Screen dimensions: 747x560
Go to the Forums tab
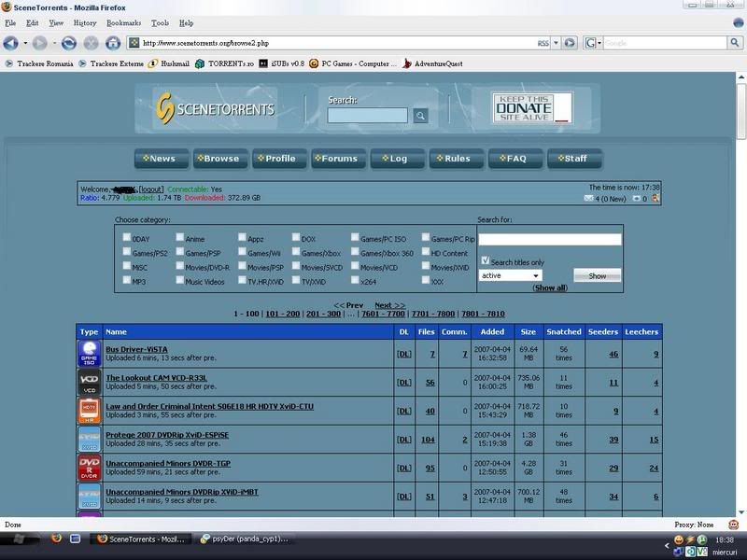tap(338, 159)
